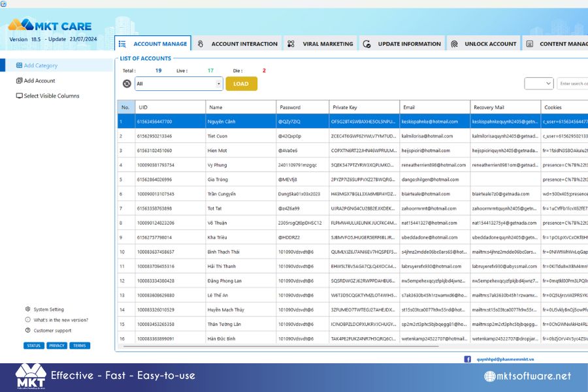Click the Content Manage document icon
This screenshot has width=588, height=392.
pos(530,44)
